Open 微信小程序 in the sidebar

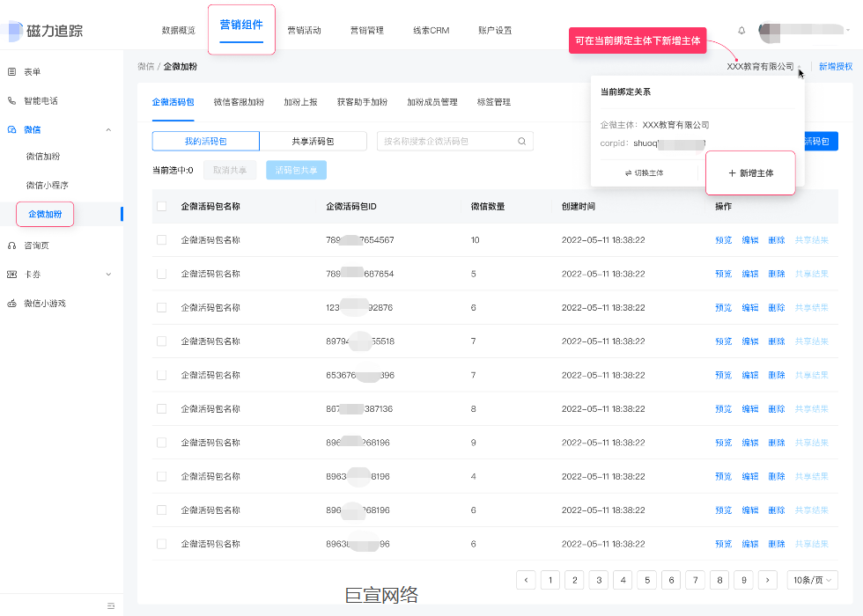coord(48,186)
